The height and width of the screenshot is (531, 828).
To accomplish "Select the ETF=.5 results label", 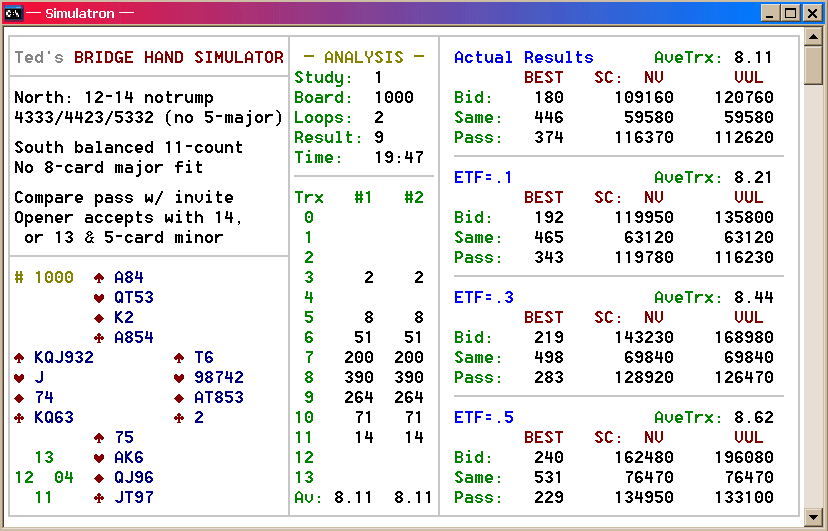I will [x=483, y=418].
